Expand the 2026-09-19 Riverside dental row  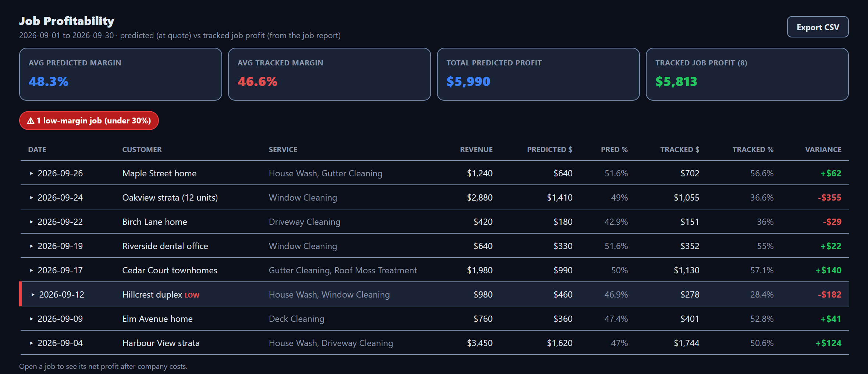click(x=32, y=246)
